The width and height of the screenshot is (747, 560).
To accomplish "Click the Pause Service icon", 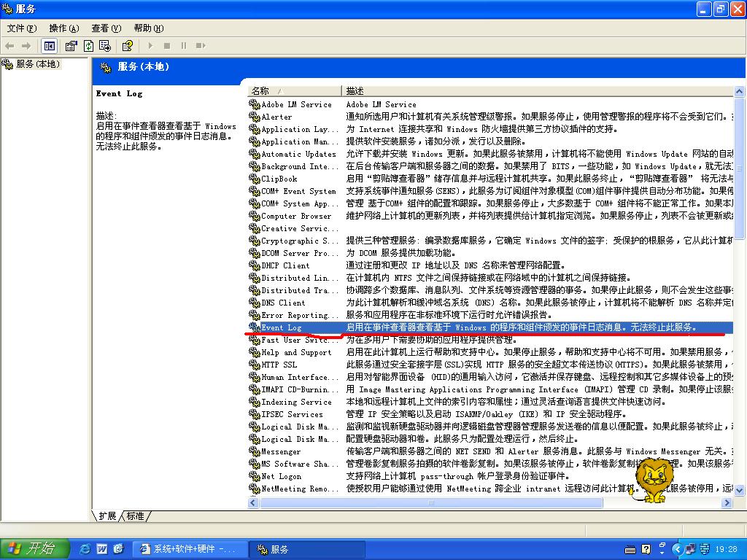I will tap(183, 46).
